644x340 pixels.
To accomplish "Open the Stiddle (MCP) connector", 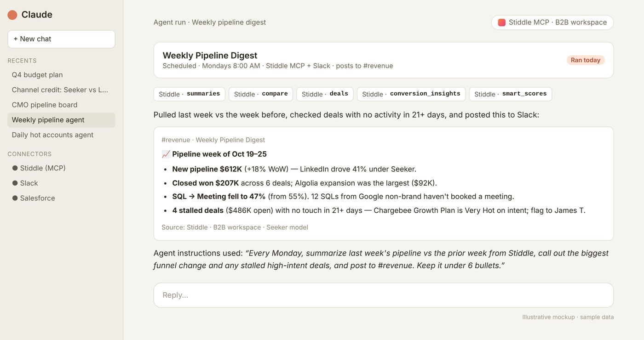I will point(61,168).
